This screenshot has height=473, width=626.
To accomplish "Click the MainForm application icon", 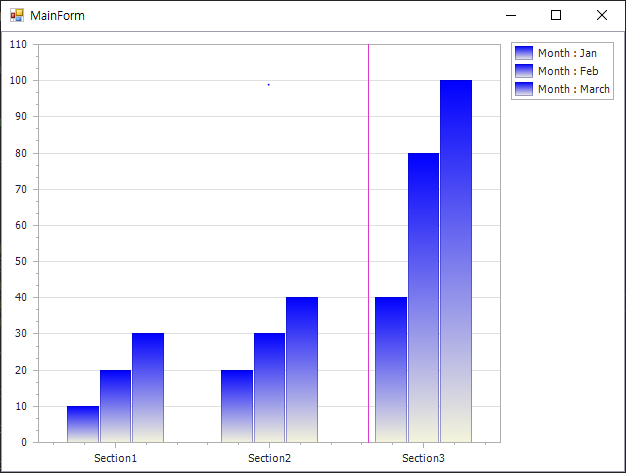I will tap(17, 16).
